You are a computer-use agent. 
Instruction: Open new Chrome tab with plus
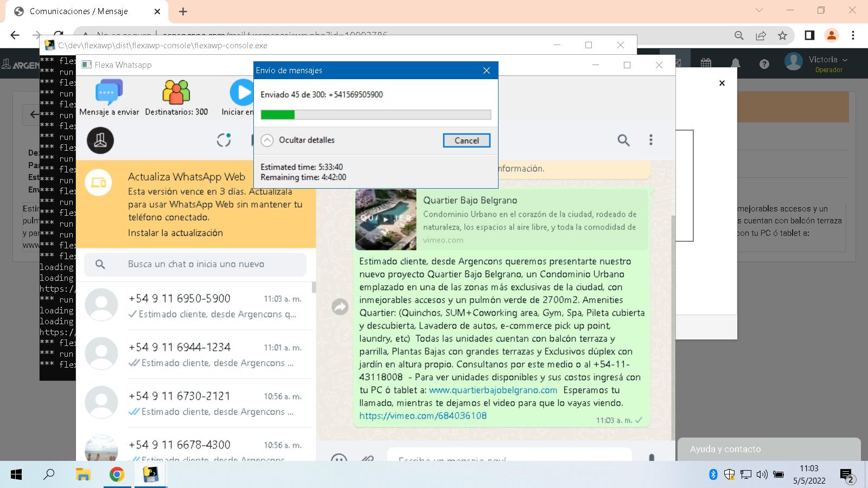pos(183,11)
